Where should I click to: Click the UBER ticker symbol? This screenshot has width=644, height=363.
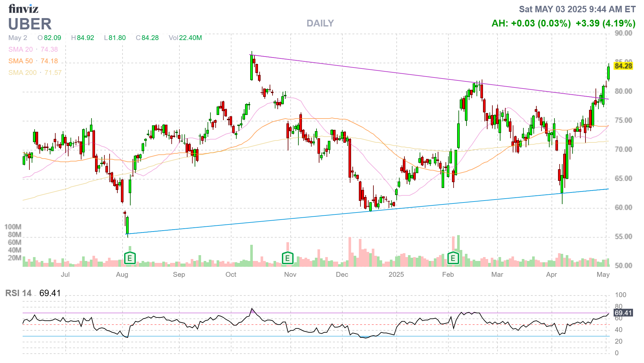[30, 24]
